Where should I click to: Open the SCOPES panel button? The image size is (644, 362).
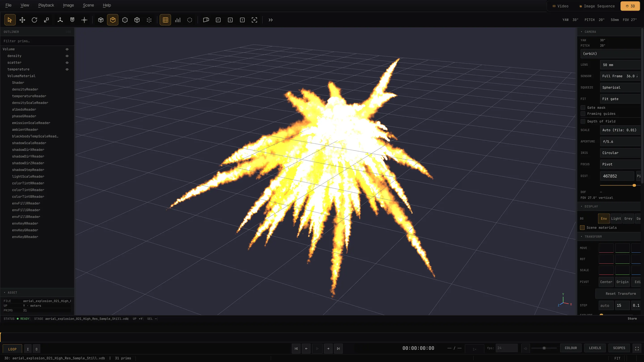tap(619, 348)
